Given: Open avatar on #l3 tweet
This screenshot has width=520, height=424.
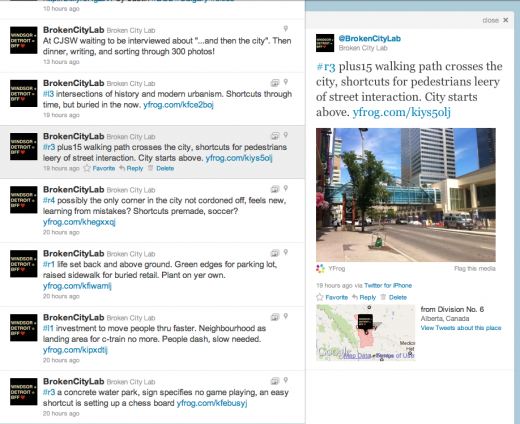Looking at the screenshot, I should (24, 93).
